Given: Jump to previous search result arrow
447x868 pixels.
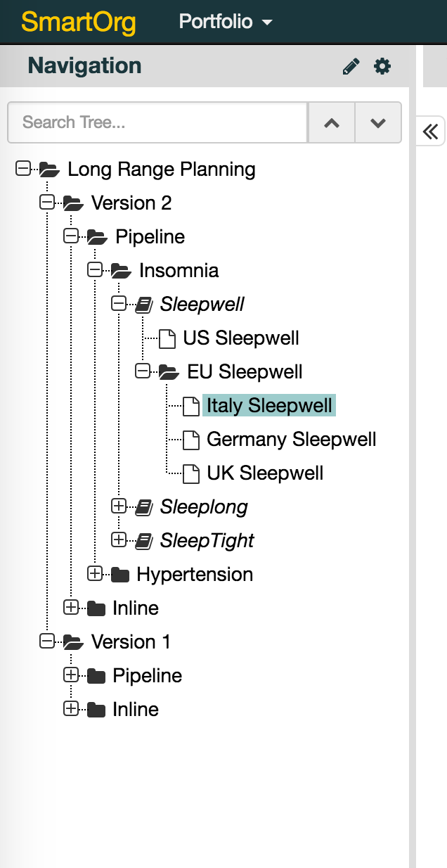Looking at the screenshot, I should click(332, 123).
